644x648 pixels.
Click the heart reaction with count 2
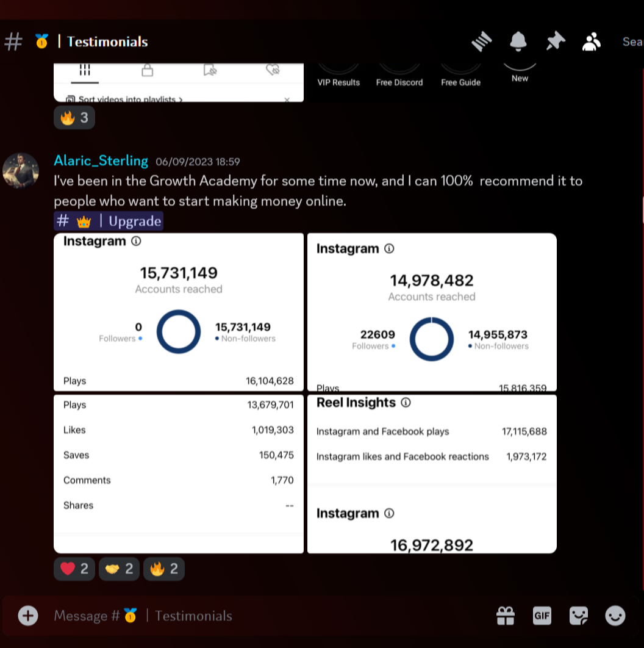pyautogui.click(x=74, y=569)
